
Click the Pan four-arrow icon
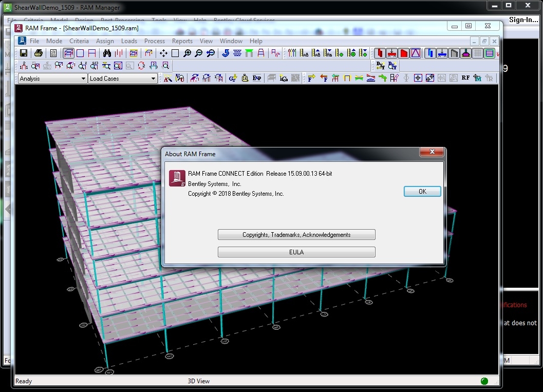163,53
